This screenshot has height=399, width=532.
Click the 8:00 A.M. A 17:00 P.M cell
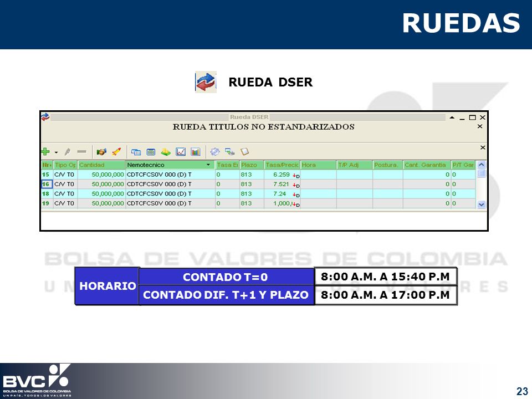(x=386, y=295)
